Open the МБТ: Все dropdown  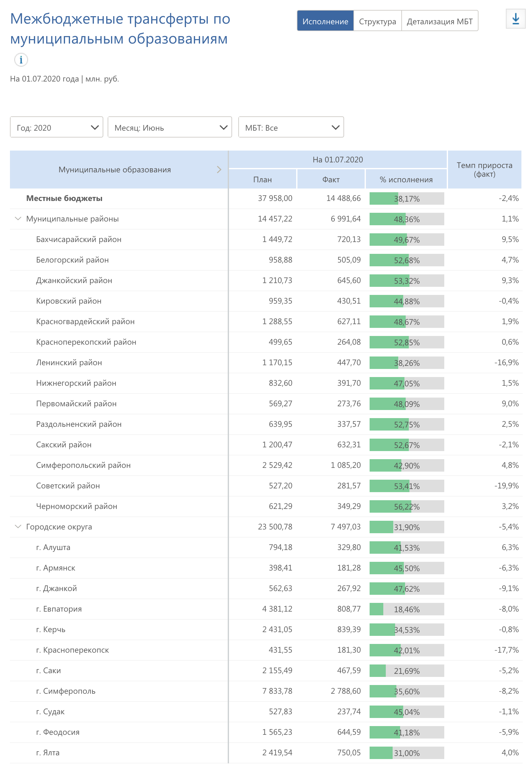291,127
